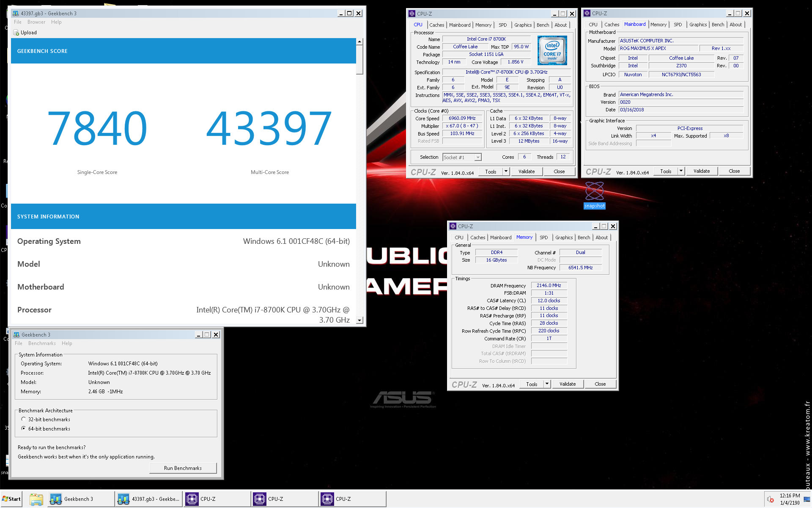Click Tools button in CPU-Z Mainboard window

pyautogui.click(x=666, y=171)
